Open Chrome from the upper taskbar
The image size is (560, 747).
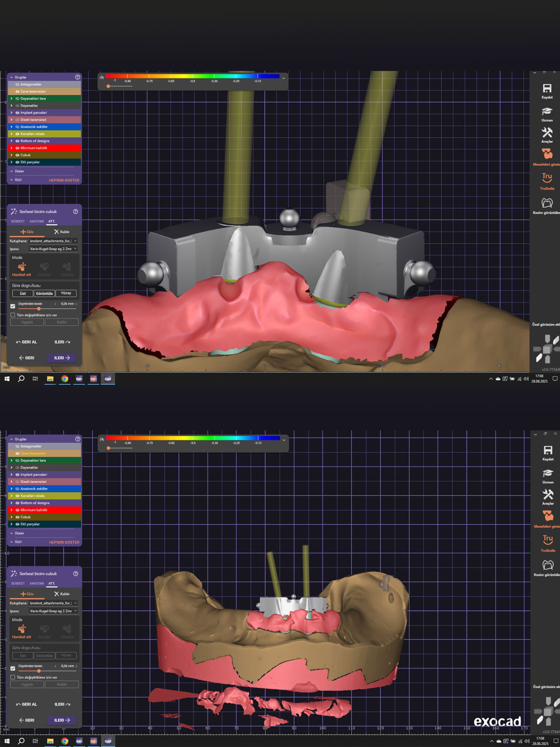(64, 379)
